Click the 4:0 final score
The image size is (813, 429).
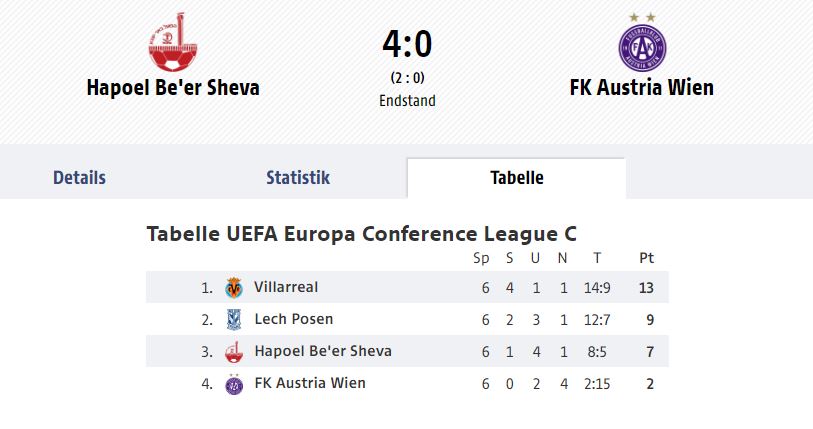click(407, 44)
